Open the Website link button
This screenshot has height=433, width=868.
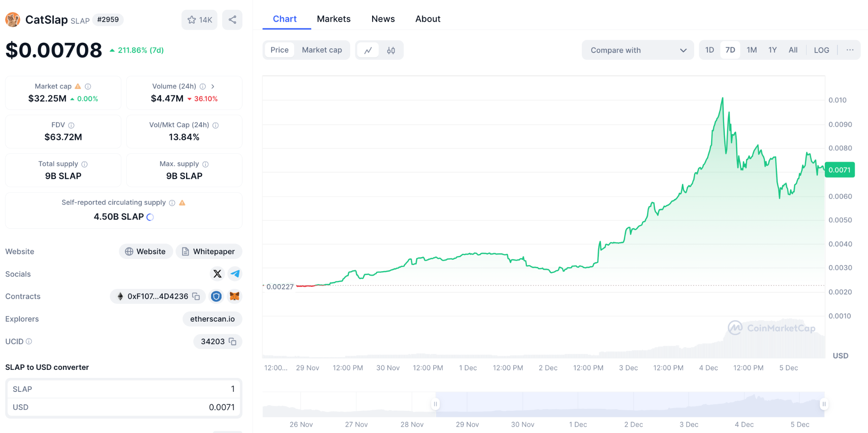pos(146,251)
